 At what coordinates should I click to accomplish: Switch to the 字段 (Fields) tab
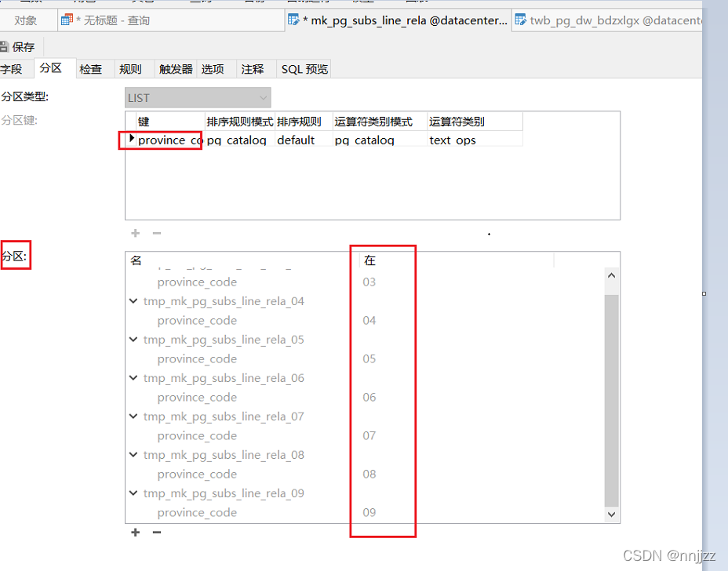pos(14,68)
